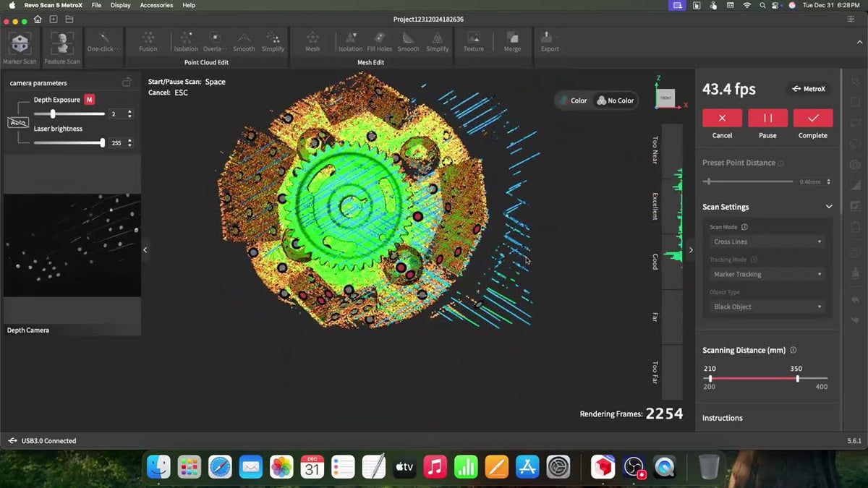Click the Texture tool icon
This screenshot has height=488, width=868.
474,38
